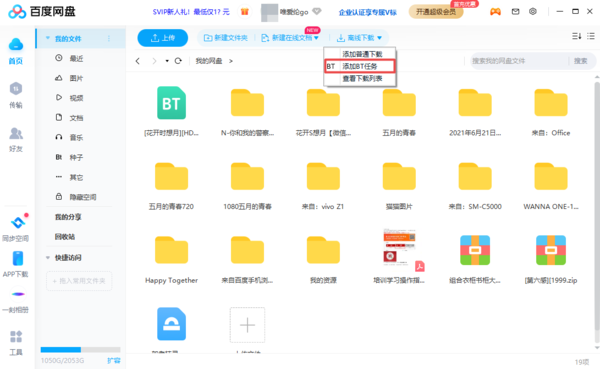
Task: Select the BT torrent file [花开时想月][HD...
Action: click(171, 111)
